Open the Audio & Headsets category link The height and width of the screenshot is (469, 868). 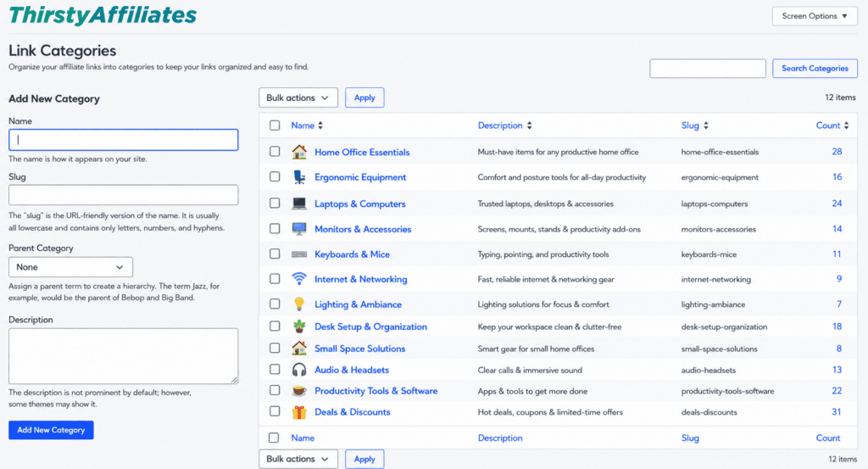point(352,370)
